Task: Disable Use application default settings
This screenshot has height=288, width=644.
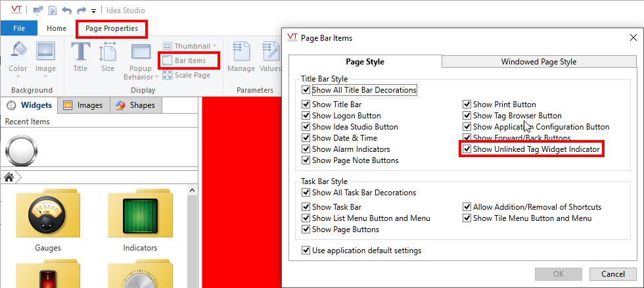Action: coord(306,250)
